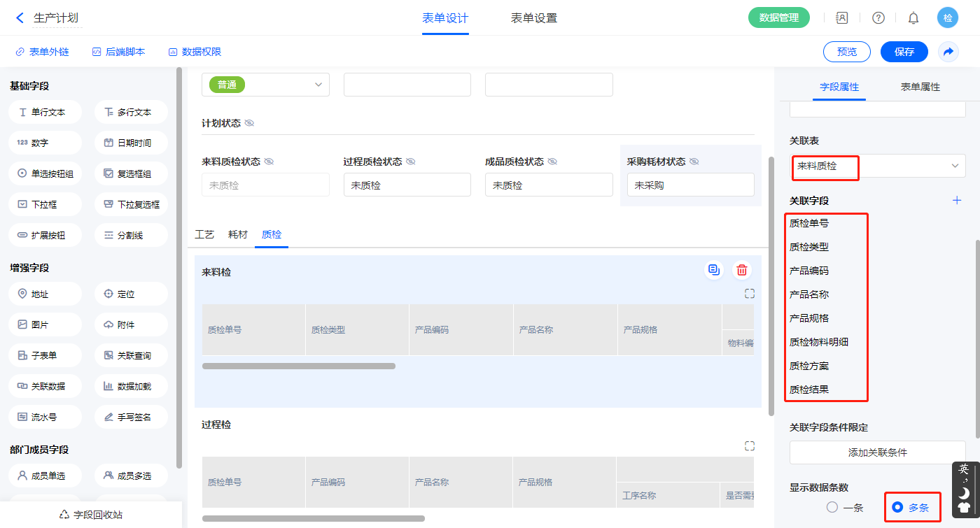Add the 下拉框 field from the palette

point(45,205)
